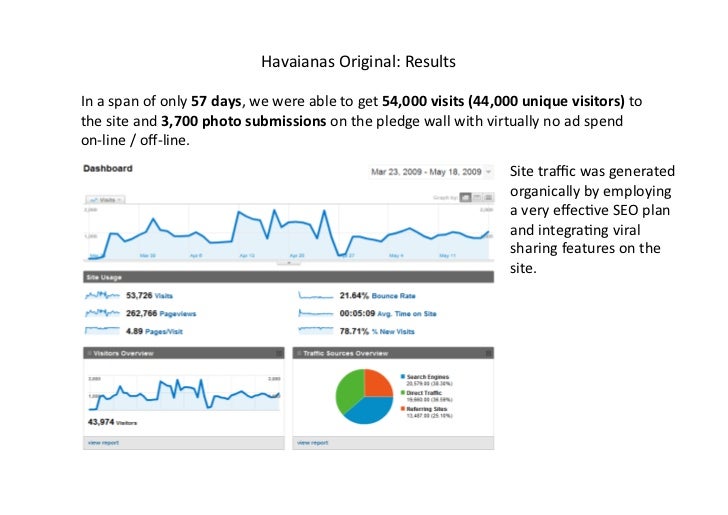Image resolution: width=728 pixels, height=515 pixels.
Task: Click the 43,974 Visitors total
Action: click(112, 422)
